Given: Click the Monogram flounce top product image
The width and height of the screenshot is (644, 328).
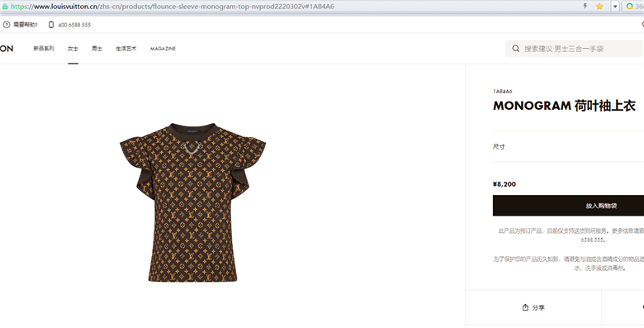Looking at the screenshot, I should [192, 202].
